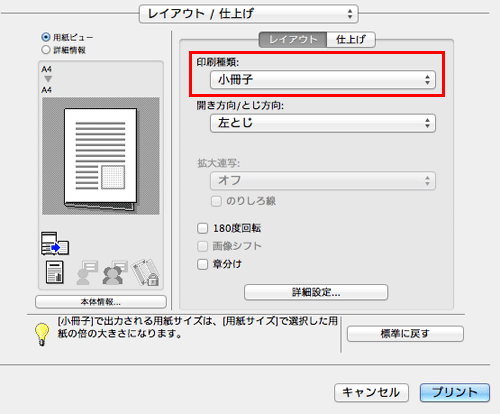Click the single user message icon
The height and width of the screenshot is (414, 500).
87,272
